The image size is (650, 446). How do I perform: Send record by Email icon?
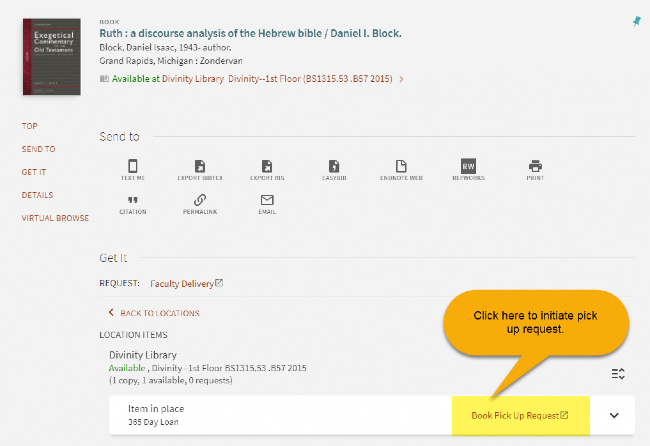pyautogui.click(x=267, y=200)
